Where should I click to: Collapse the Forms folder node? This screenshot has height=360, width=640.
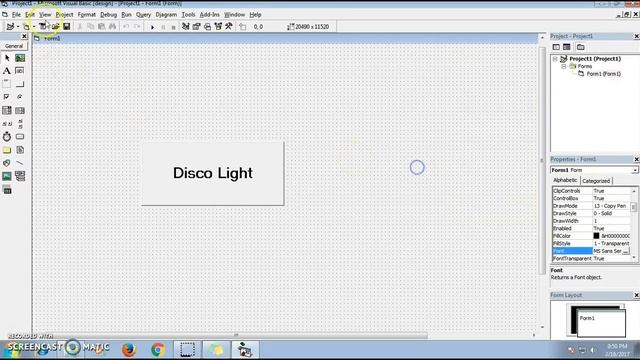pos(564,66)
